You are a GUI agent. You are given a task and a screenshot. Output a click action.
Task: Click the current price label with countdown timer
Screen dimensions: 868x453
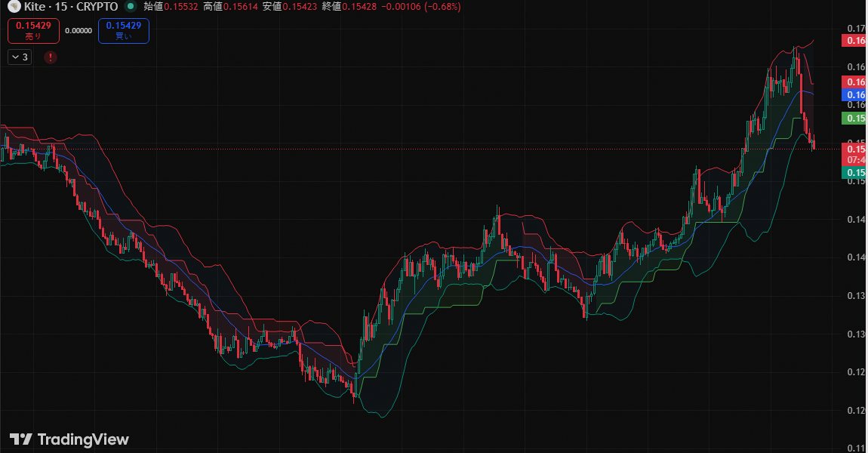click(854, 155)
